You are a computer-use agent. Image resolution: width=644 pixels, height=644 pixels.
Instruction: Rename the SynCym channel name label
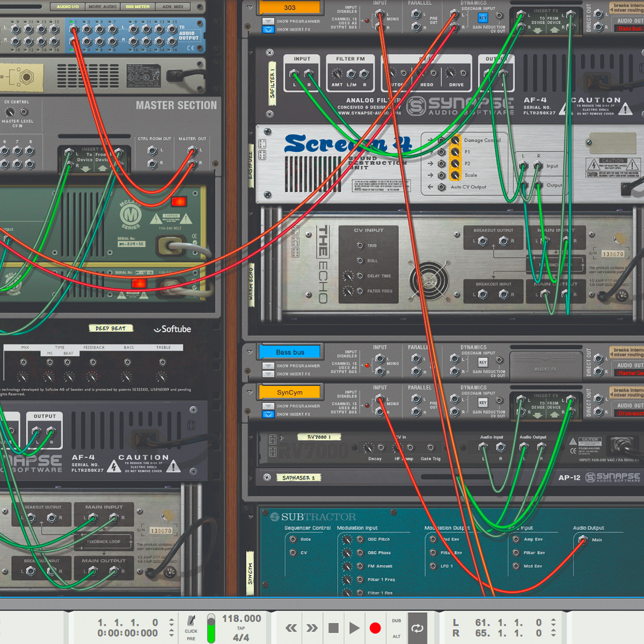[x=290, y=392]
